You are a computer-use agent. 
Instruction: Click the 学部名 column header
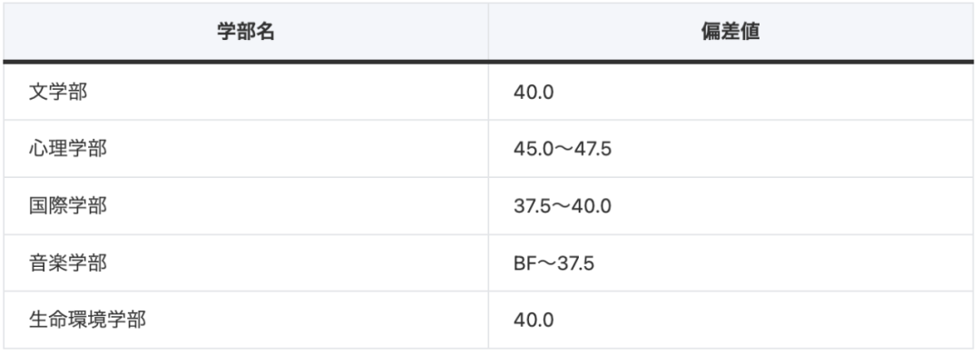[x=246, y=32]
